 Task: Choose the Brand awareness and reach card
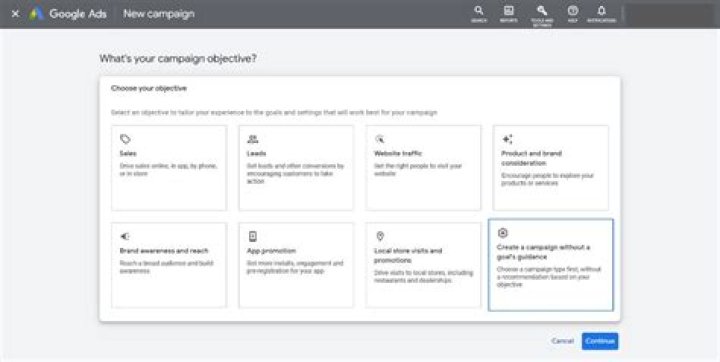[x=169, y=265]
